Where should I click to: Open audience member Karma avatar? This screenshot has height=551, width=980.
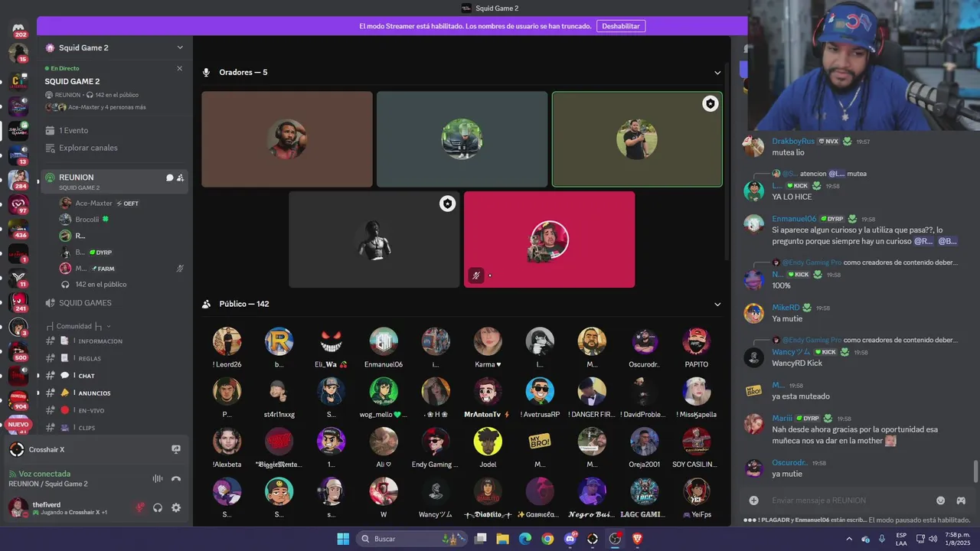488,341
